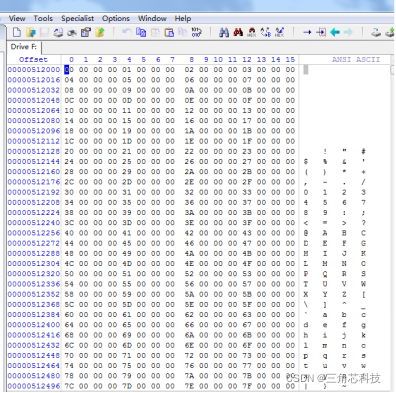Viewport: 396px width, 393px height.
Task: Click the greyed Write clipboard icon
Action: click(183, 32)
